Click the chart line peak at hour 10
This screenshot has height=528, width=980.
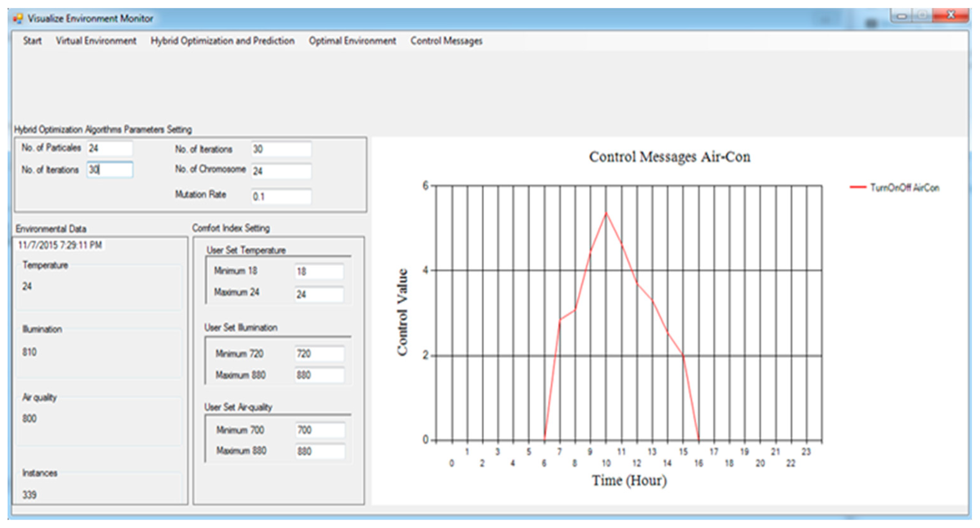tap(606, 213)
